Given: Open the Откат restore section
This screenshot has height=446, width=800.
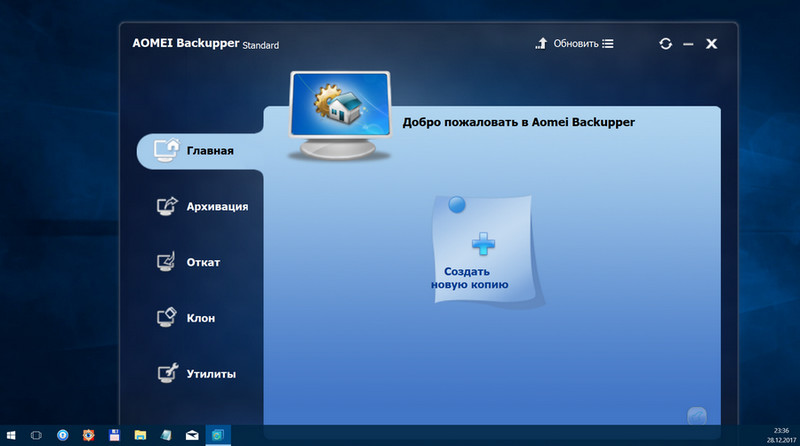Looking at the screenshot, I should [188, 262].
